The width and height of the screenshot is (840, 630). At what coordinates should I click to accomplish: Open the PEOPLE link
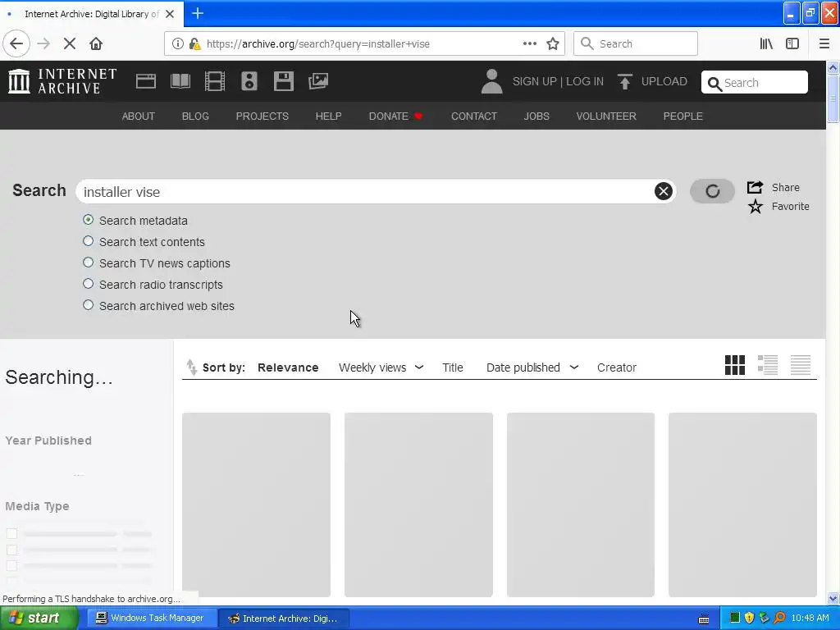point(683,116)
